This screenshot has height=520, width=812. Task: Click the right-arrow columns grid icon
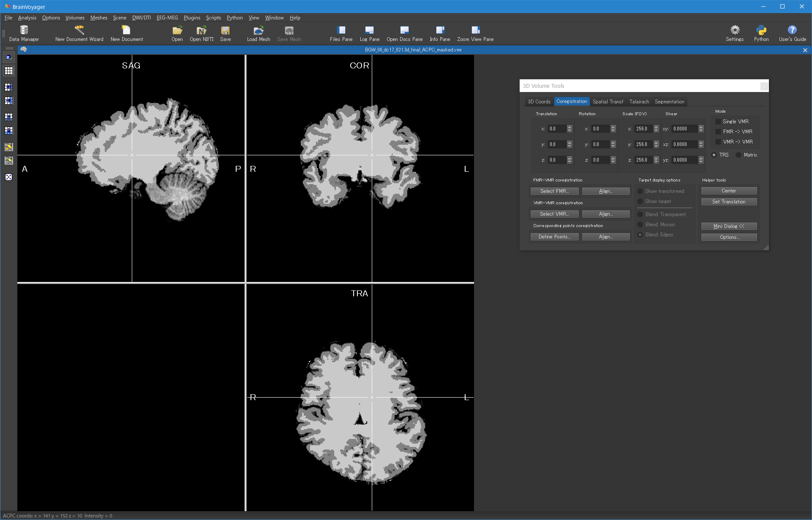(8, 101)
